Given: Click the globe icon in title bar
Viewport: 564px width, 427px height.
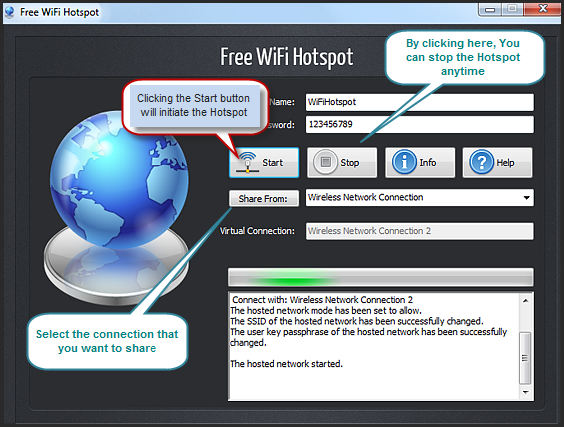Looking at the screenshot, I should [10, 12].
